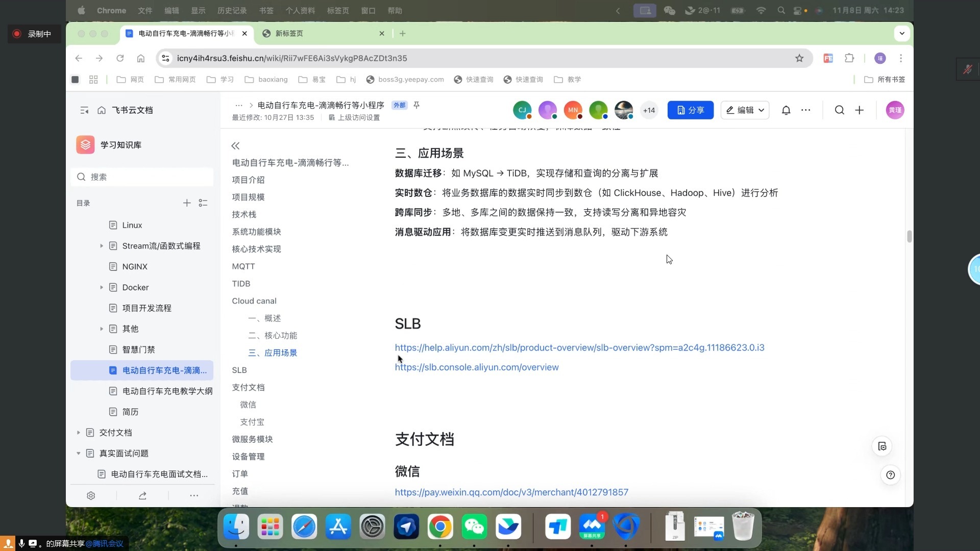The width and height of the screenshot is (980, 551).
Task: Expand the Docker tree item
Action: point(102,287)
